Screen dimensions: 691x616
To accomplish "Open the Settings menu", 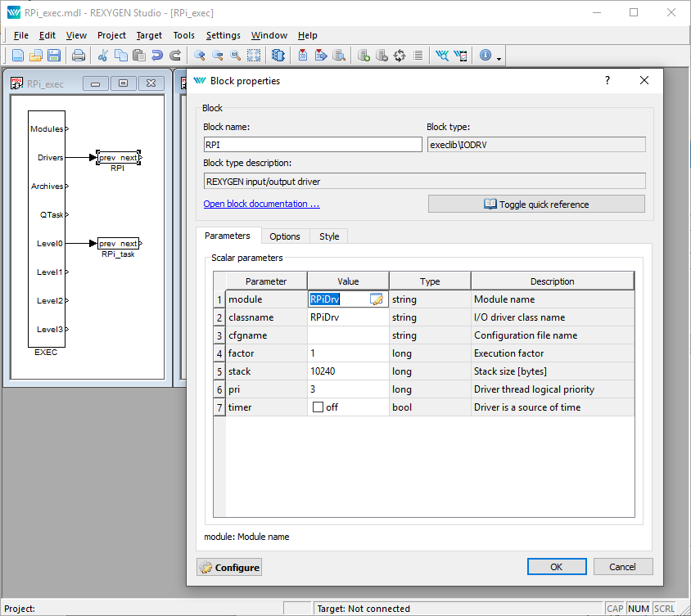I will pyautogui.click(x=223, y=35).
